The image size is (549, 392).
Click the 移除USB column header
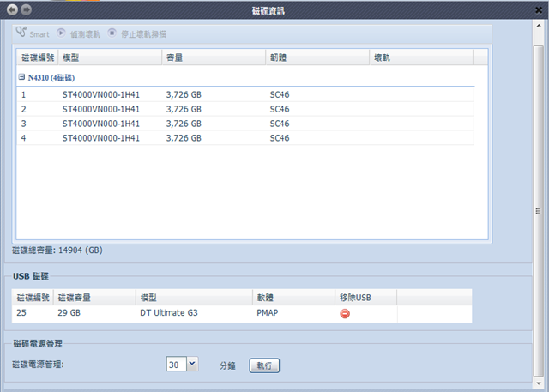click(x=366, y=298)
